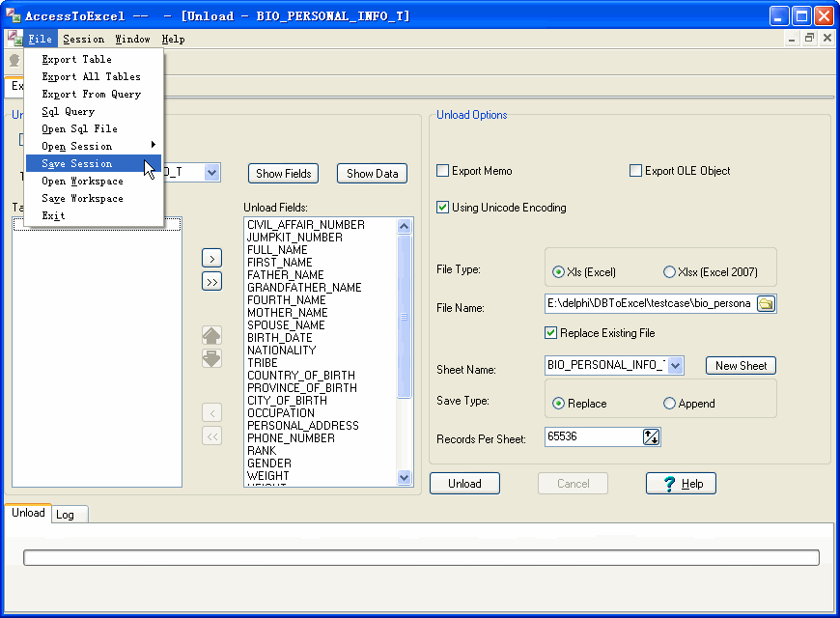Move selected field down with the down arrow icon
Image resolution: width=840 pixels, height=618 pixels.
click(x=211, y=358)
